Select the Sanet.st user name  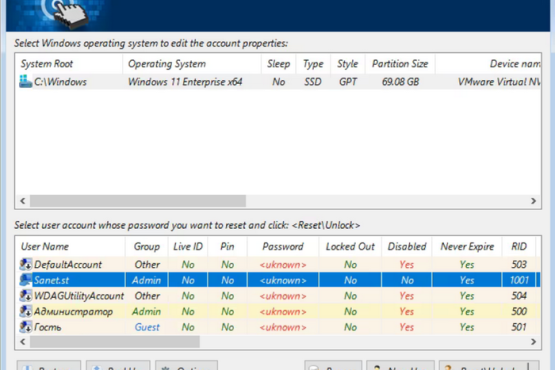[x=51, y=280]
